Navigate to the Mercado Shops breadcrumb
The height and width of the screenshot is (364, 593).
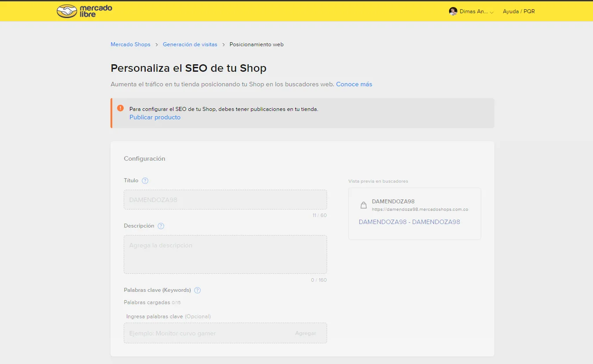coord(130,44)
